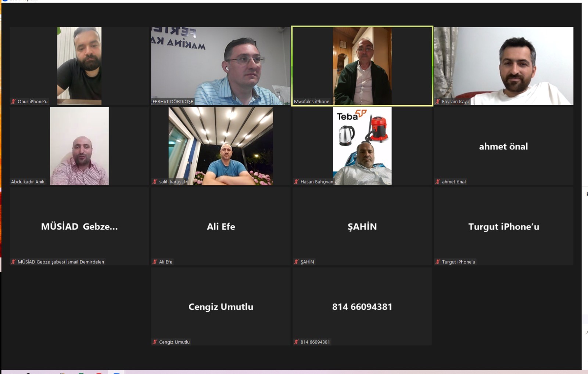Click muted mic icon beside MÜSİAD Gebze şubesi
This screenshot has height=374, width=588.
pos(14,262)
